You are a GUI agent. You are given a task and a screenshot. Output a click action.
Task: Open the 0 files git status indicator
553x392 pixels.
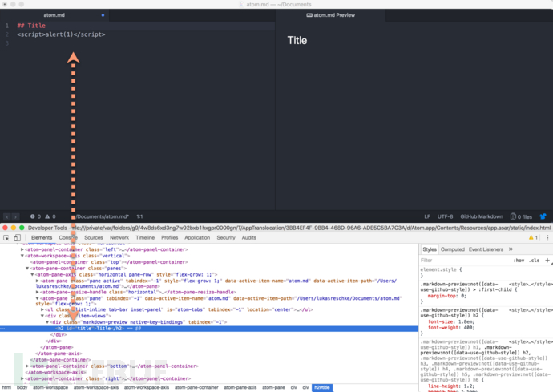point(521,216)
